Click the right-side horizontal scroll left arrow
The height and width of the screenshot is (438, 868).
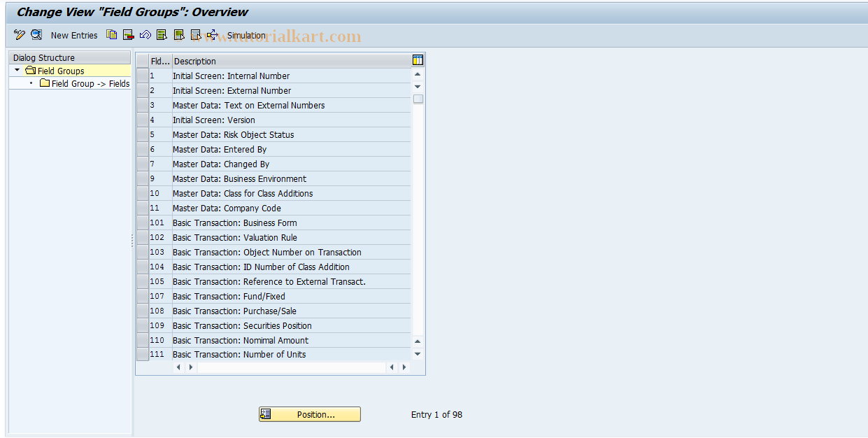point(392,367)
